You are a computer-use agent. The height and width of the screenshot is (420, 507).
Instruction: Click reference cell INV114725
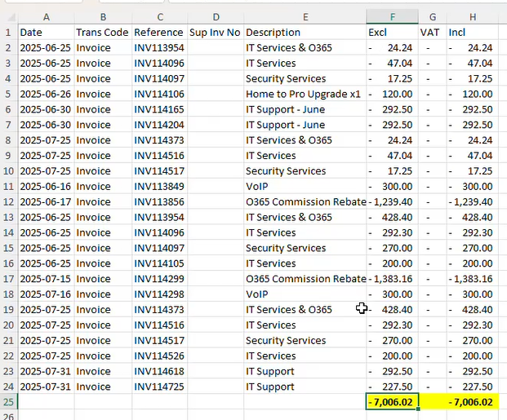(x=158, y=387)
